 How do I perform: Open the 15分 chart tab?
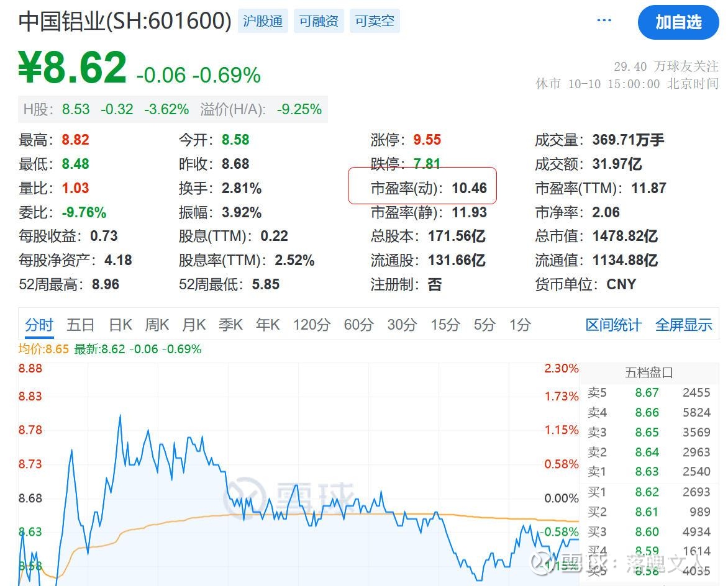click(445, 325)
